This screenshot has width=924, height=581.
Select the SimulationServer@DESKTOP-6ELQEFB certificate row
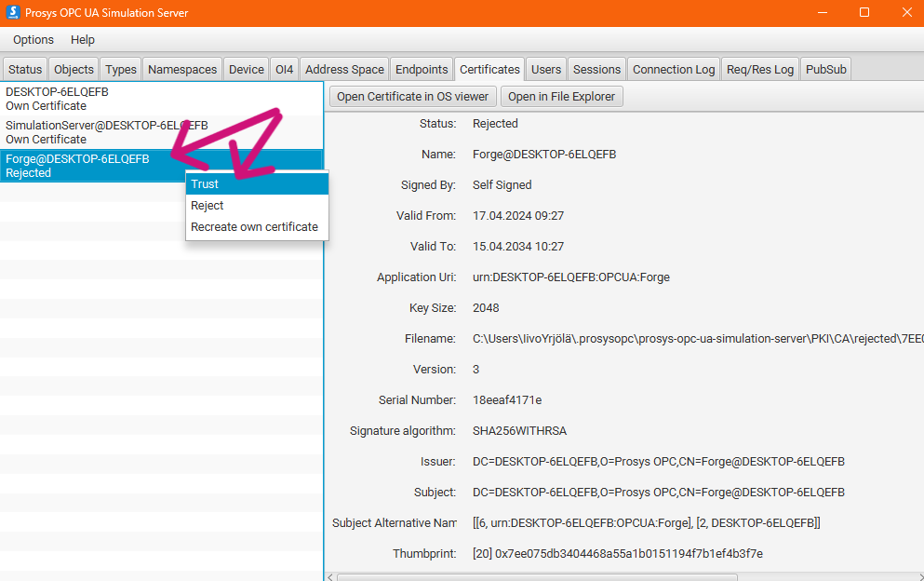tap(162, 132)
